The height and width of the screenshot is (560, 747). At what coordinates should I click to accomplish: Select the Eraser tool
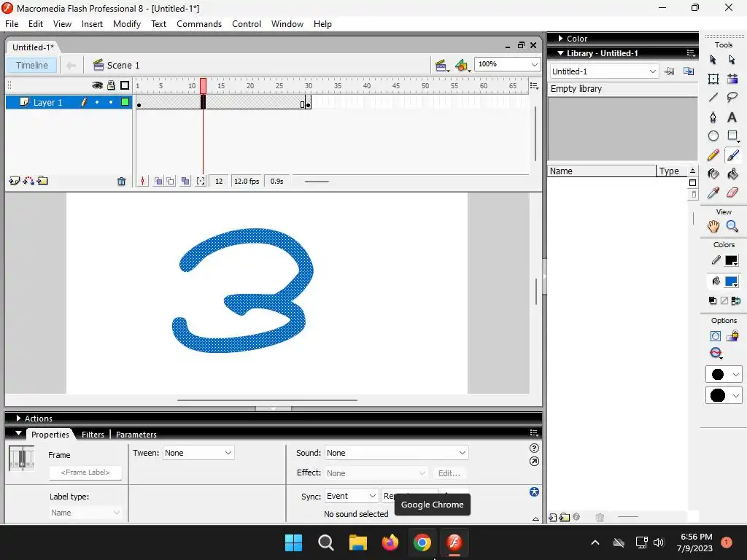732,192
